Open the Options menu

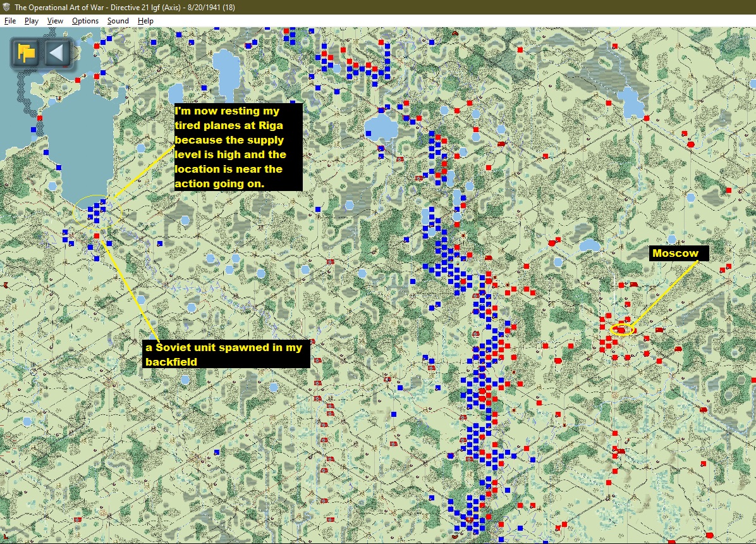click(x=85, y=21)
